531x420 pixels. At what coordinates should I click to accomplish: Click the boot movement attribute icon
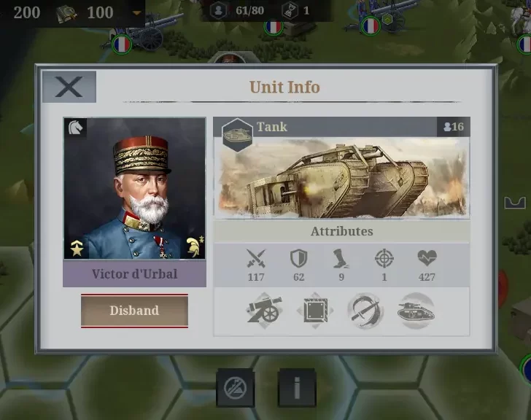tap(341, 259)
